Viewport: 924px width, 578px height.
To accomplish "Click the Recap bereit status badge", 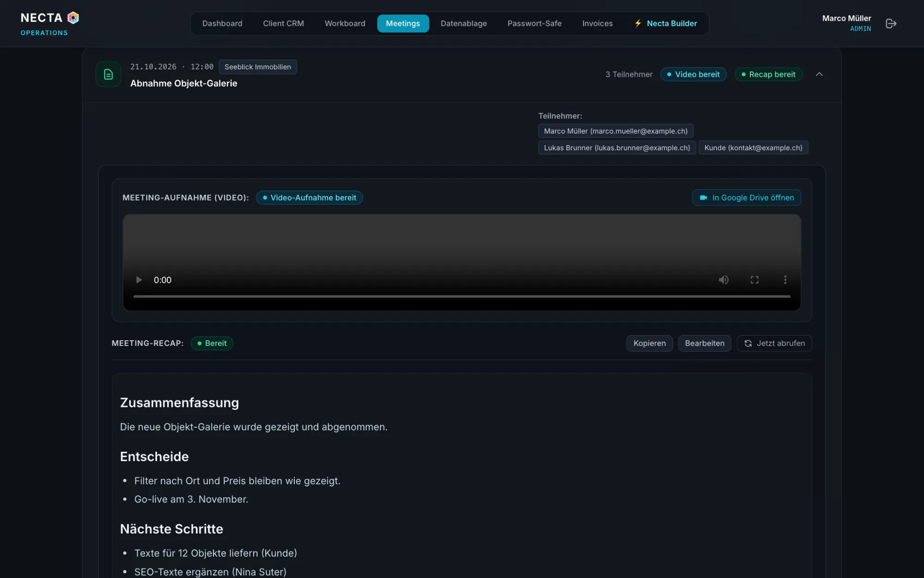I will click(768, 74).
